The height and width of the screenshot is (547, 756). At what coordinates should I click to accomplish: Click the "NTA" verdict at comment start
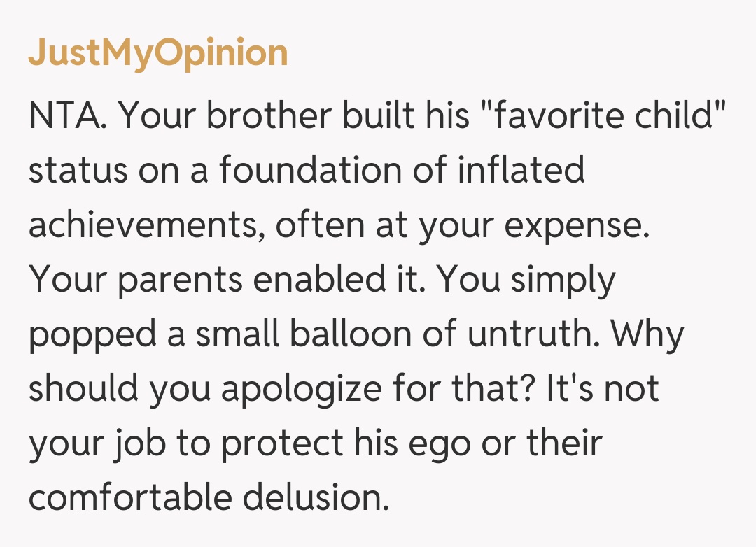tap(64, 115)
